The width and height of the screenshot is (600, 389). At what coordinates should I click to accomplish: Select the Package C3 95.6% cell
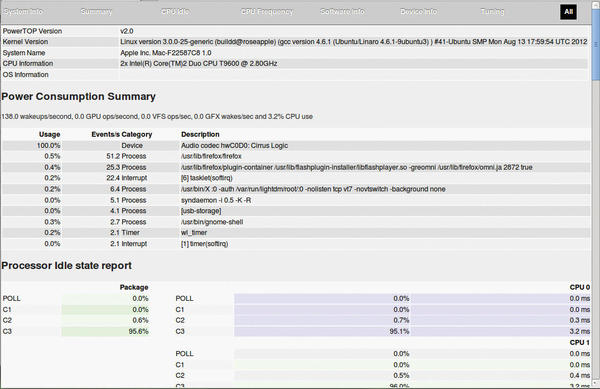105,331
